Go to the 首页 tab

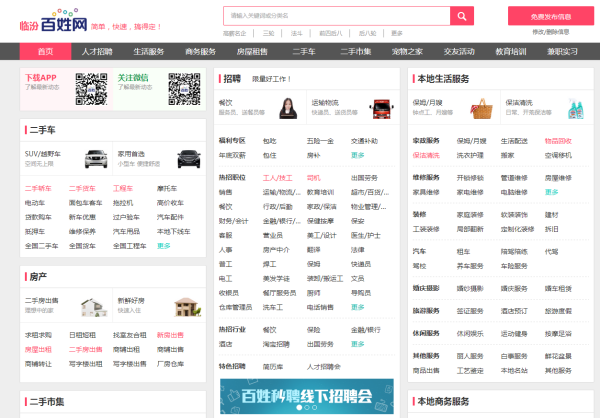pyautogui.click(x=46, y=51)
